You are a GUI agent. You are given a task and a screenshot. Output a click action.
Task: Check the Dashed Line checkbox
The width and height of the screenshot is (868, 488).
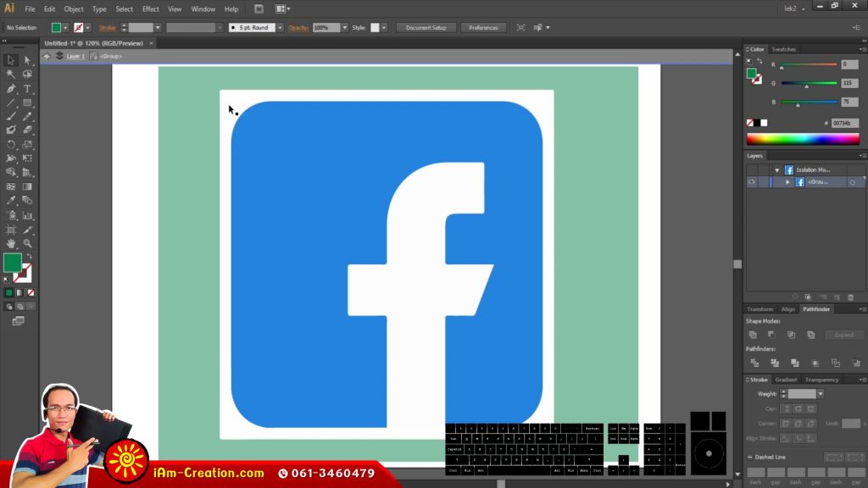(749, 457)
